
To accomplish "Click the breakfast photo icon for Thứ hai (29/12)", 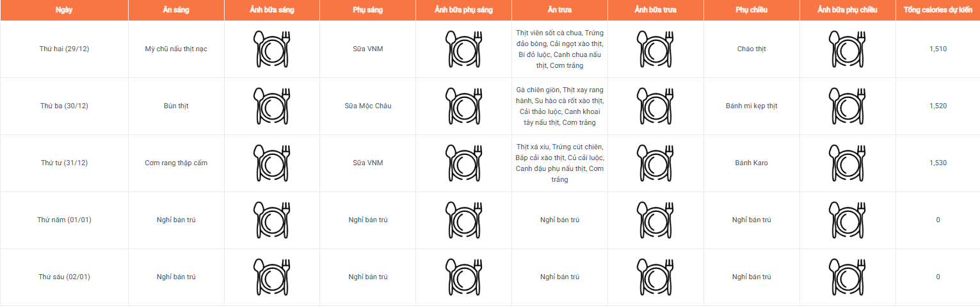I will click(272, 49).
